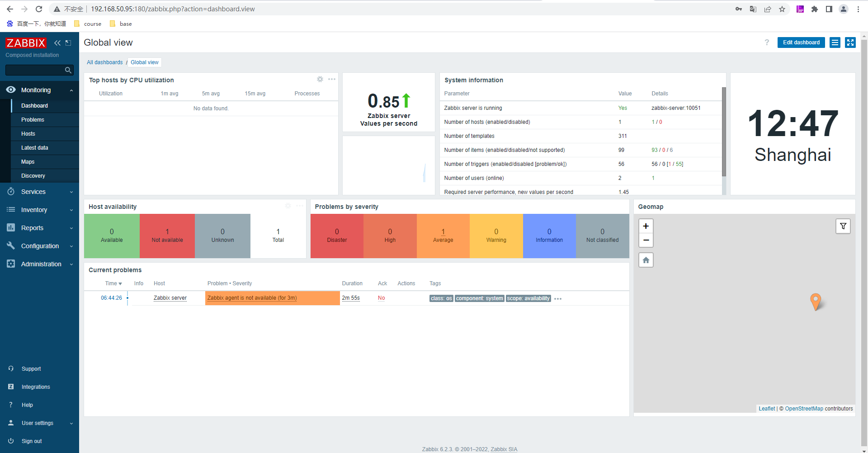Show more tags via three-dot icon
This screenshot has height=453, width=868.
click(558, 299)
